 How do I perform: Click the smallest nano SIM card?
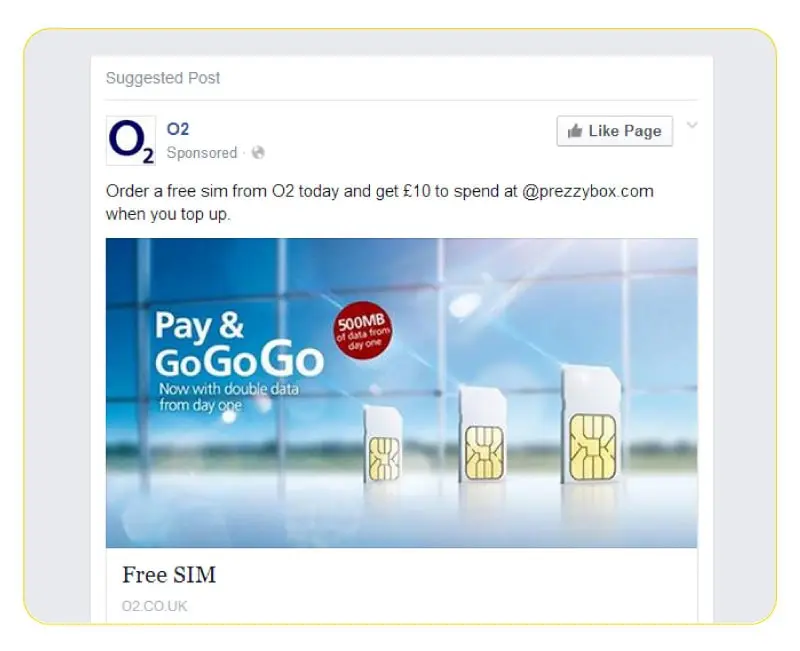coord(383,445)
